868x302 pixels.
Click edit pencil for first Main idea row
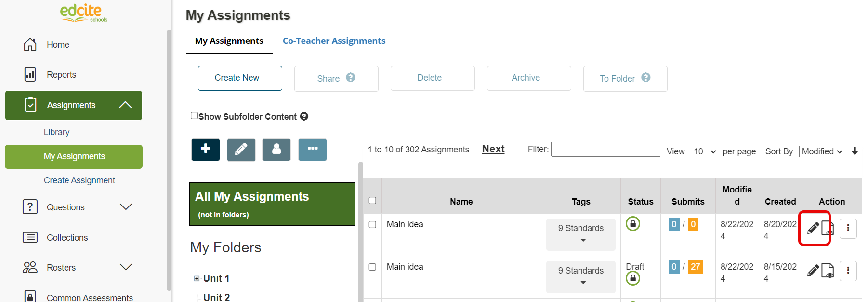(813, 228)
